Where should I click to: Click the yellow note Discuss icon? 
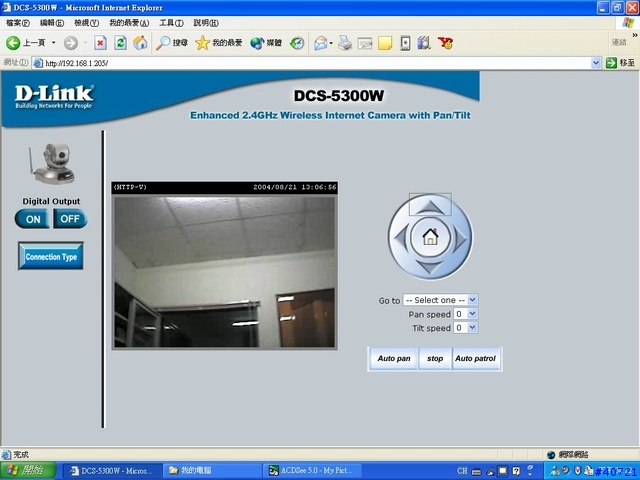(385, 42)
